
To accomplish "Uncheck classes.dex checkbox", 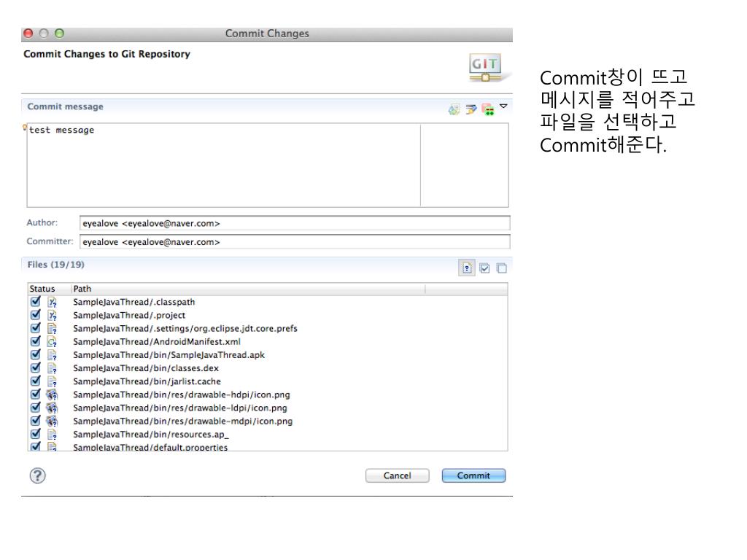I will [36, 367].
